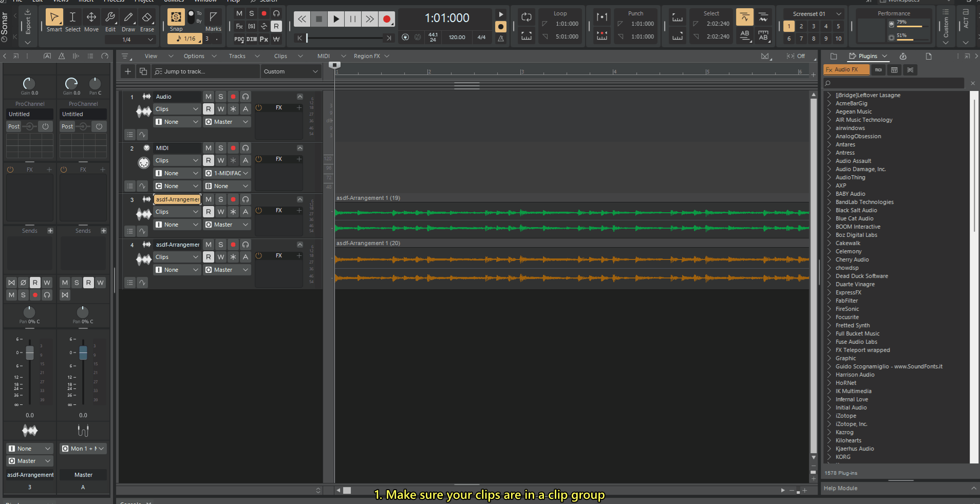This screenshot has height=504, width=980.
Task: Toggle the Snap to grid button
Action: pos(176,17)
